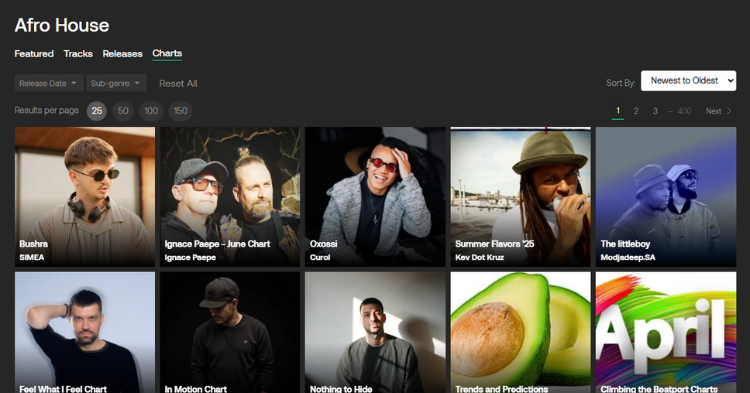Viewport: 750px width, 393px height.
Task: Open the Sub-genre filter dropdown
Action: tap(116, 83)
